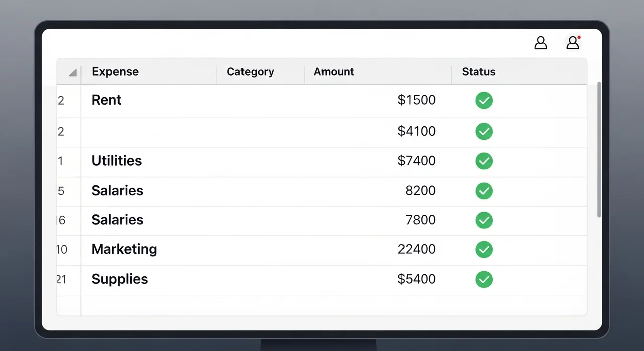The height and width of the screenshot is (351, 644).
Task: Open the user profile icon
Action: [540, 43]
